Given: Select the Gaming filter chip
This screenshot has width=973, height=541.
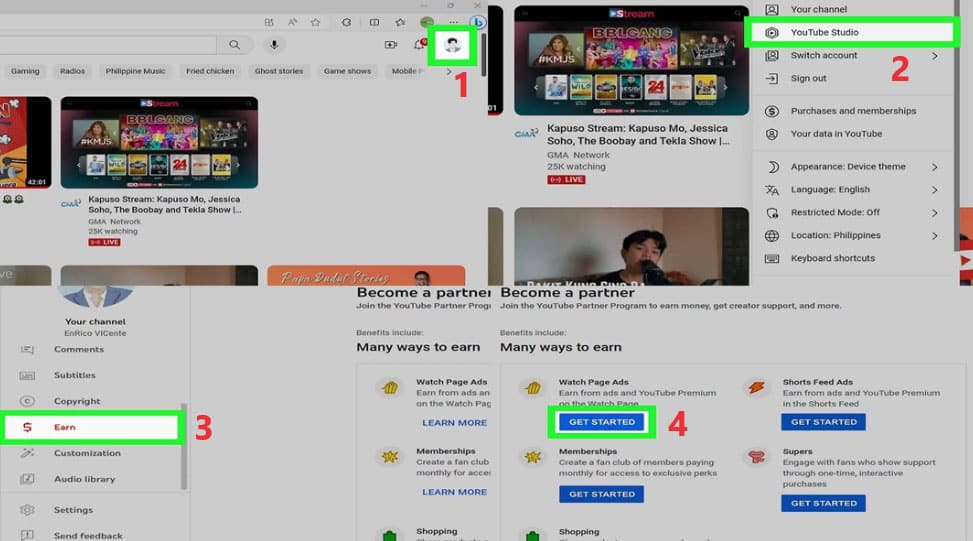Looking at the screenshot, I should tap(25, 71).
